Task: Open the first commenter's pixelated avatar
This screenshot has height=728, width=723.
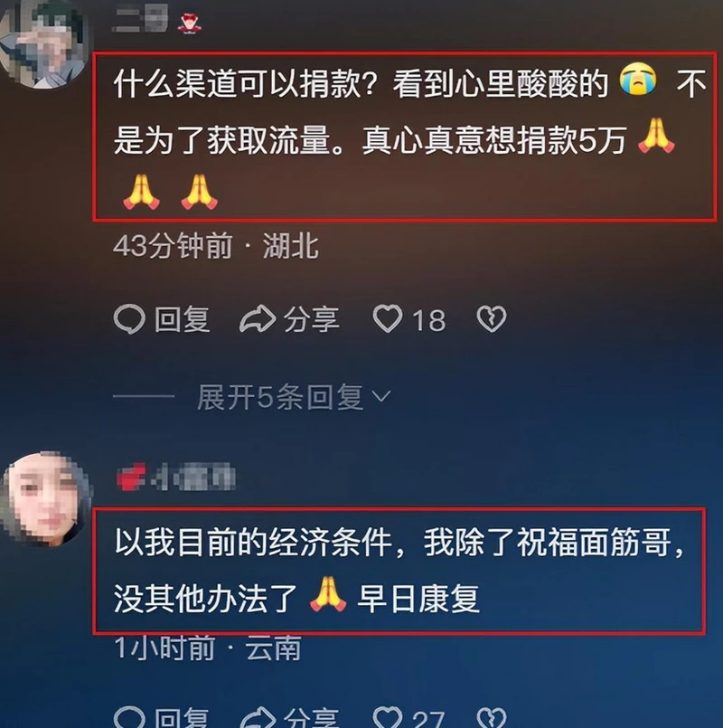Action: (x=44, y=46)
